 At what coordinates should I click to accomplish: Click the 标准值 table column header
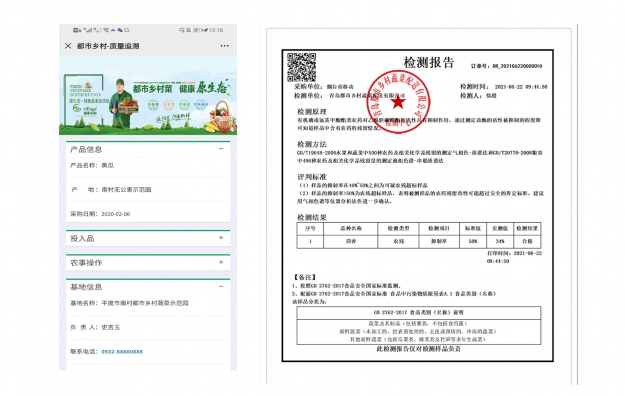(x=473, y=229)
